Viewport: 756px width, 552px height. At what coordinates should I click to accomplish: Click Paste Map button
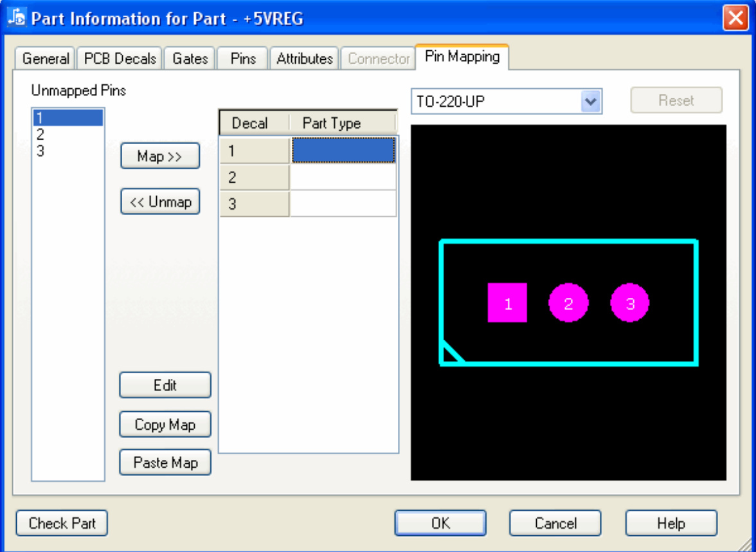(x=165, y=463)
